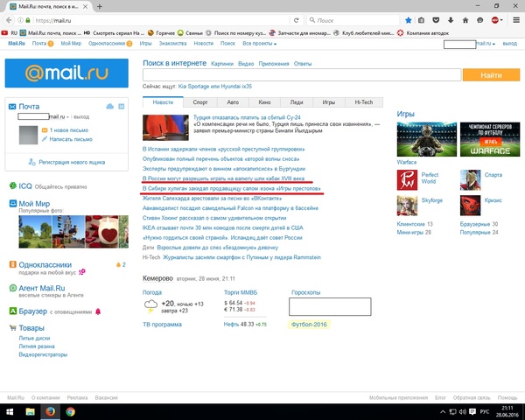Open the IKEA отзывает комоды headline
Viewport: 525px width, 420px height.
[x=222, y=227]
